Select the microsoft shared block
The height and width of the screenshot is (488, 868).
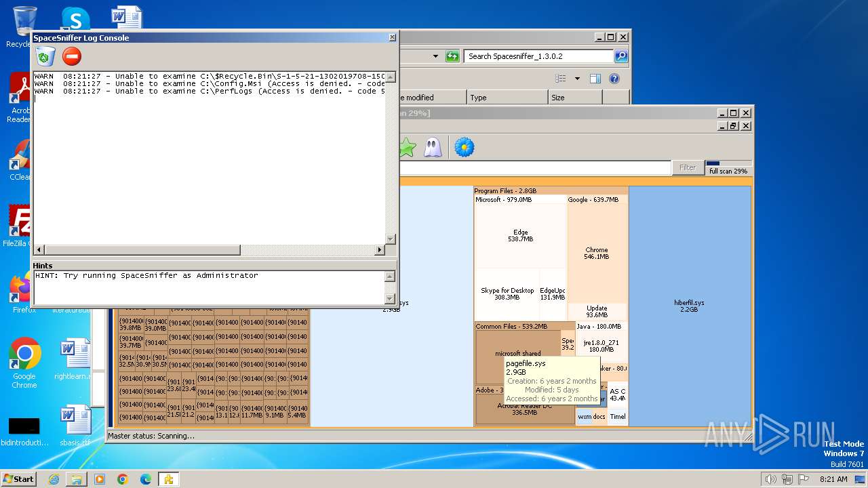[x=518, y=353]
